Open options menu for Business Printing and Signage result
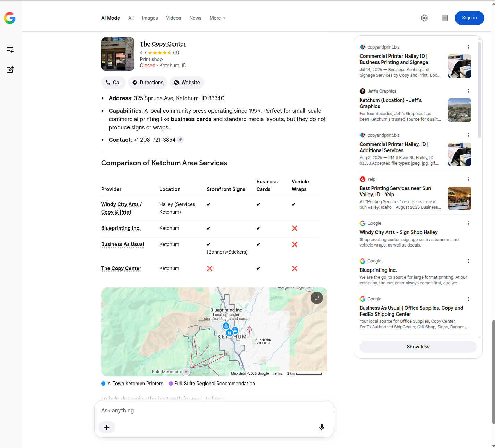 tap(468, 47)
